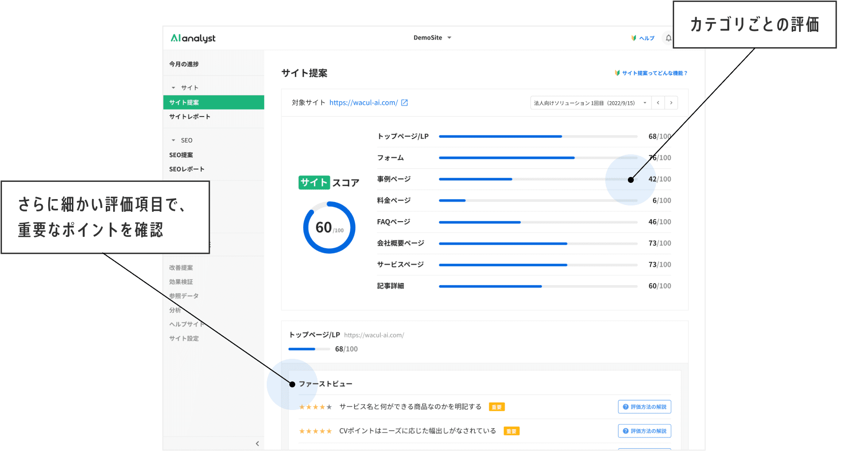
Task: Select the 事例ページ category label
Action: pos(394,179)
